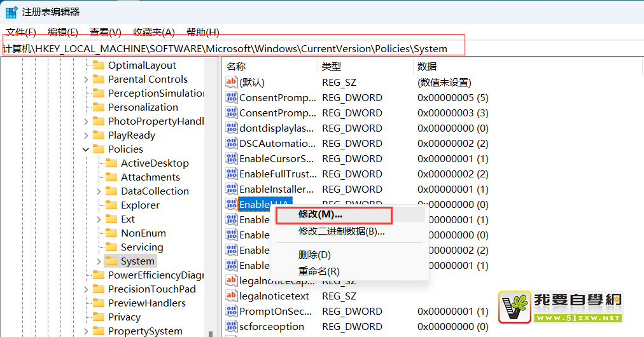Click the ActiveDesktop folder icon
644x337 pixels.
[x=111, y=163]
